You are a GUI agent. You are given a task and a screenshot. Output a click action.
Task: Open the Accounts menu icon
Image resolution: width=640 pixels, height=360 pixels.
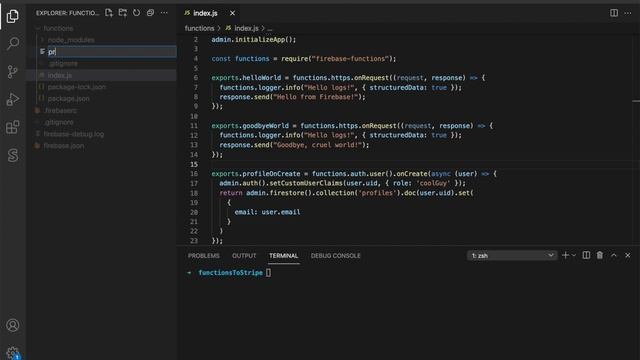[x=13, y=325]
